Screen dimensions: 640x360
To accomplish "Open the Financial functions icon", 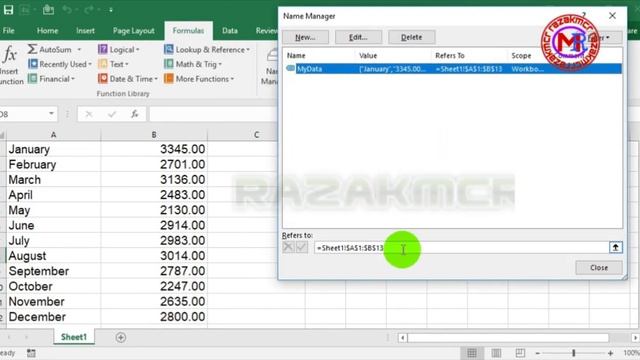I will pos(33,78).
